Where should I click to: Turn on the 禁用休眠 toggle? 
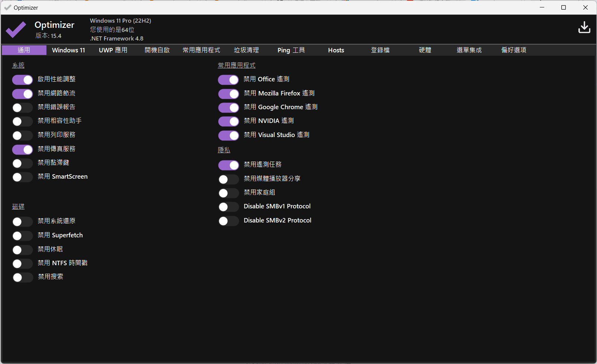(x=22, y=250)
